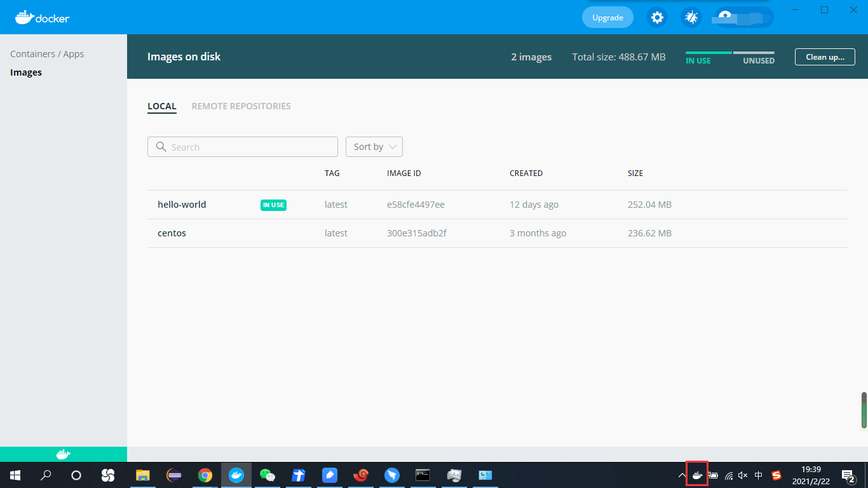Switch to REMOTE REPOSITORIES tab
The width and height of the screenshot is (868, 488).
(241, 106)
